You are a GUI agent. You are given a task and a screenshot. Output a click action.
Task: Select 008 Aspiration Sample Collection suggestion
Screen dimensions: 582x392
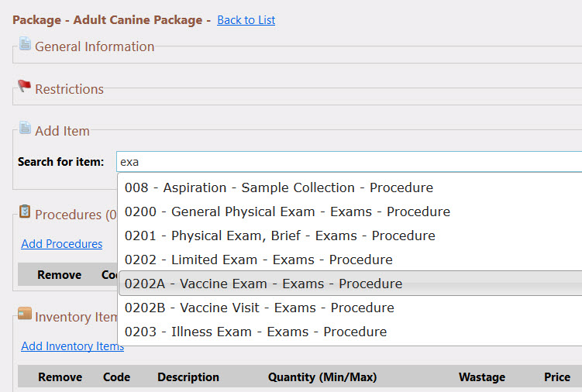pyautogui.click(x=350, y=187)
